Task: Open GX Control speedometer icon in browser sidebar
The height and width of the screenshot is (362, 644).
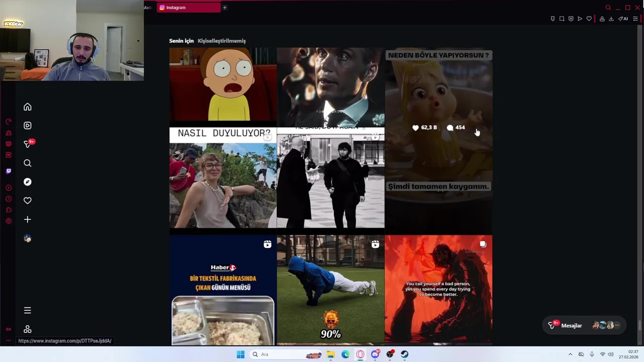Action: coord(9,122)
